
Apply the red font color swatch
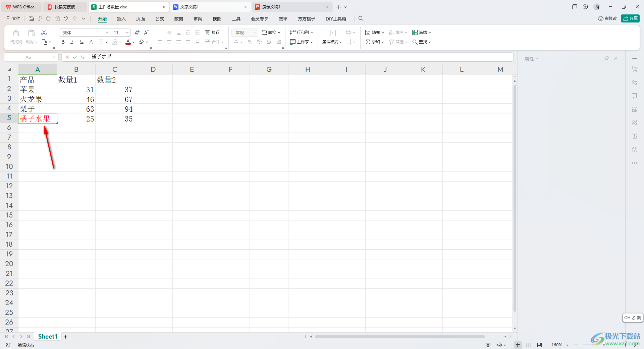coord(128,42)
